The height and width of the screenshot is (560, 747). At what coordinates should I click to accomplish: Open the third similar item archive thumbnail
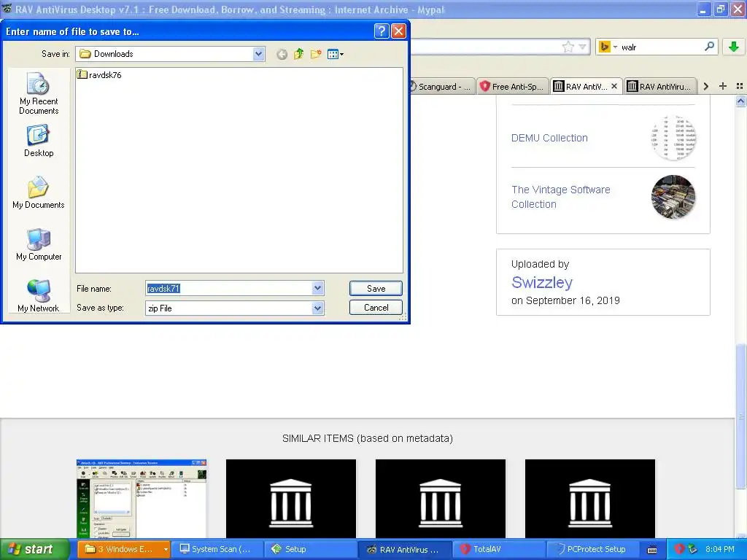(x=441, y=499)
